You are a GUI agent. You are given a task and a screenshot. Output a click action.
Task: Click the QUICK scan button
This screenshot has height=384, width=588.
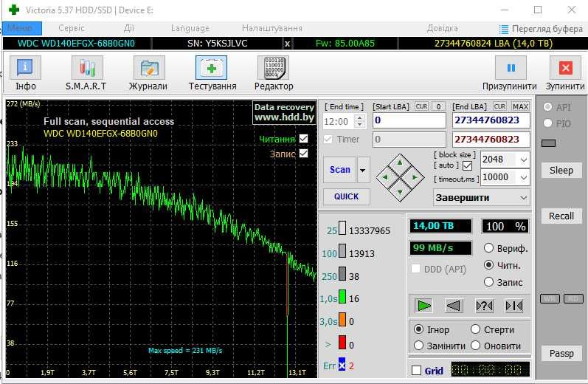click(x=346, y=196)
